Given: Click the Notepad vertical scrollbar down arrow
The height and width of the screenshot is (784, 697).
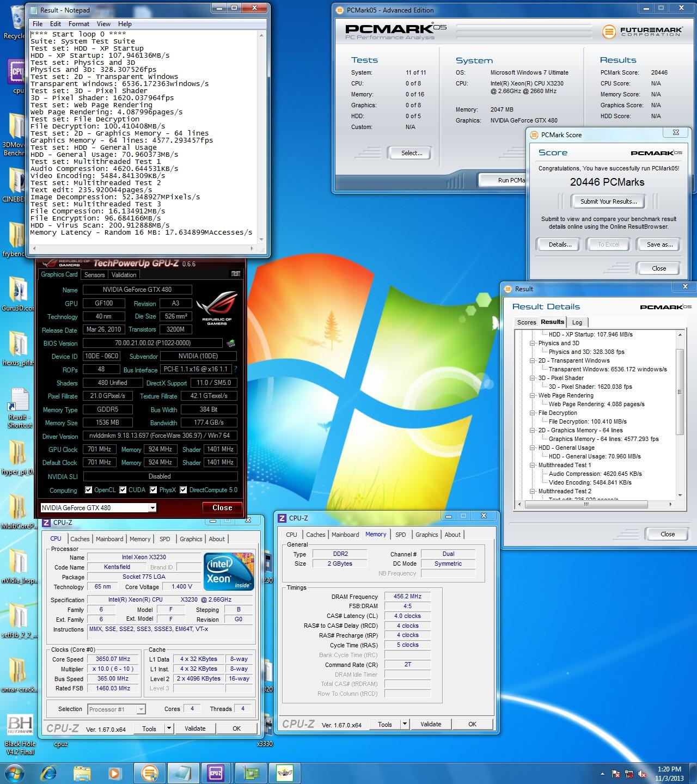Looking at the screenshot, I should click(262, 240).
